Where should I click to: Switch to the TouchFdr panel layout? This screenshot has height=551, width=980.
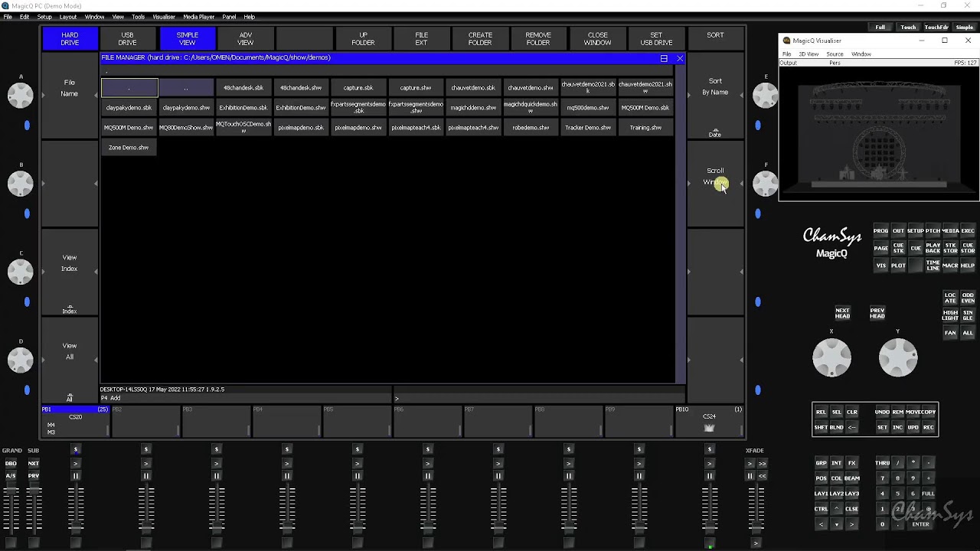(936, 28)
